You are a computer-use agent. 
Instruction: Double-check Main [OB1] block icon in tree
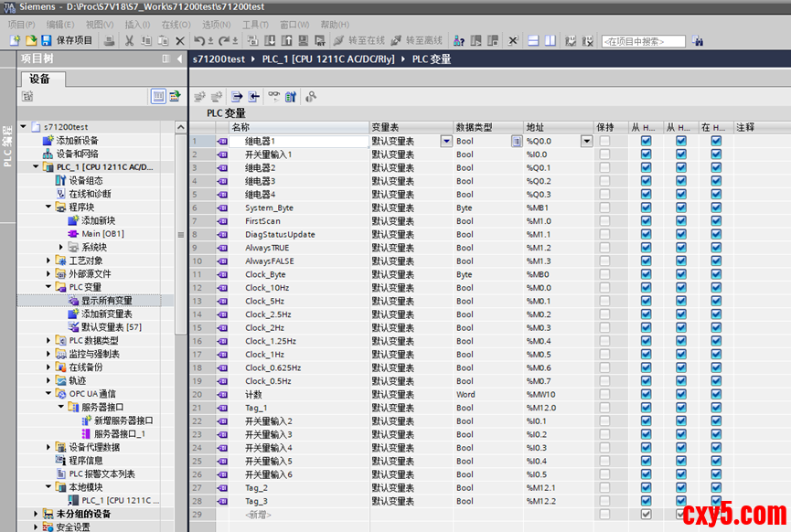coord(73,234)
